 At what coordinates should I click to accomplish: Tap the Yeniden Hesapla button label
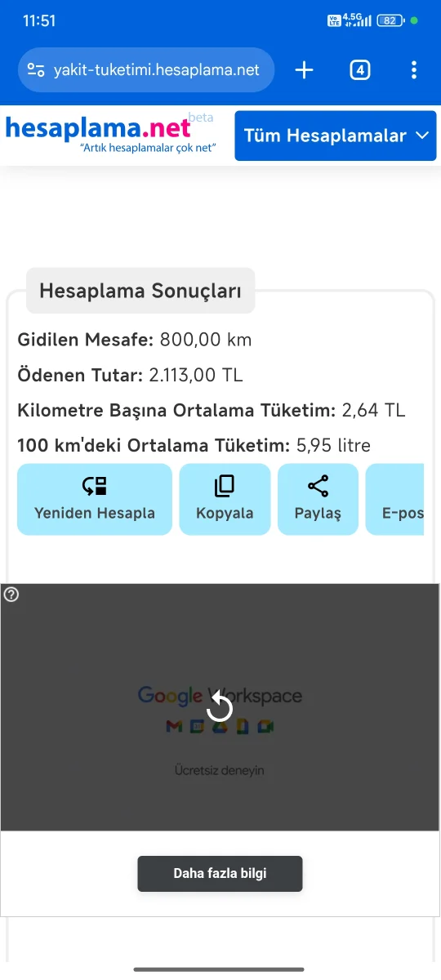click(x=95, y=514)
